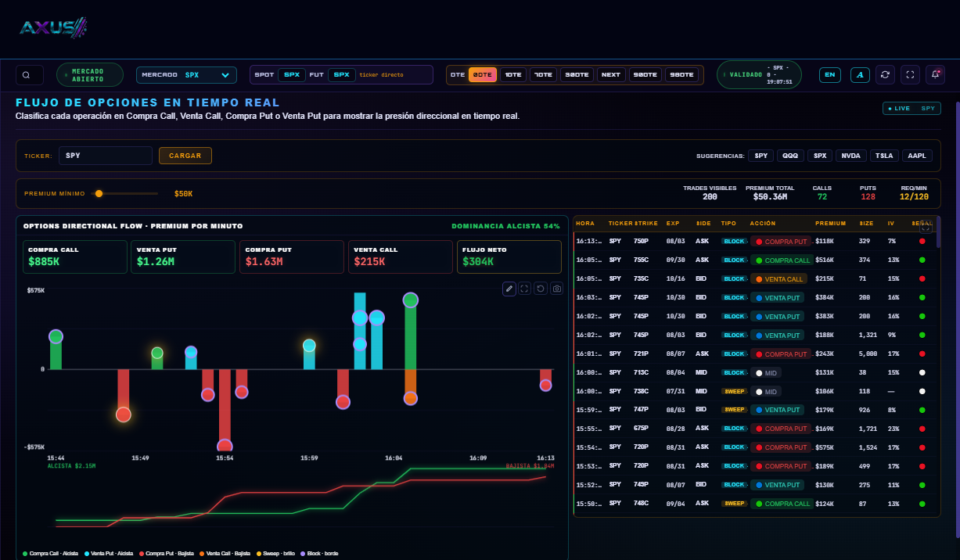
Task: Click the Premium Total $50.36M value
Action: point(770,196)
